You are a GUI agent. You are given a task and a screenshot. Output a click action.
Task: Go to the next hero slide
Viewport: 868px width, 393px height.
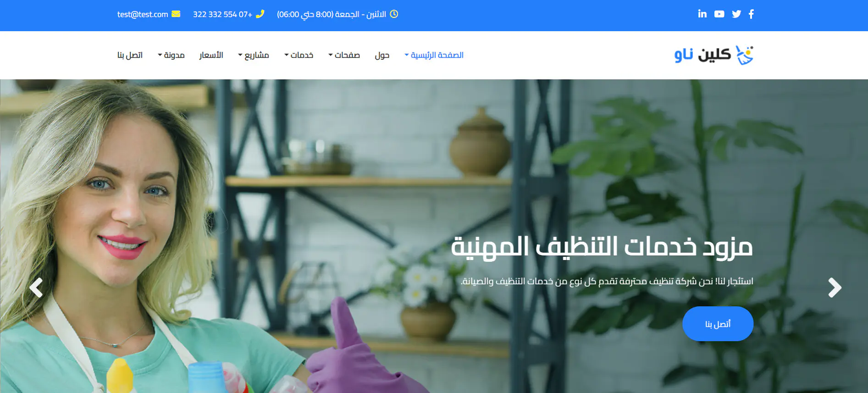pos(835,288)
